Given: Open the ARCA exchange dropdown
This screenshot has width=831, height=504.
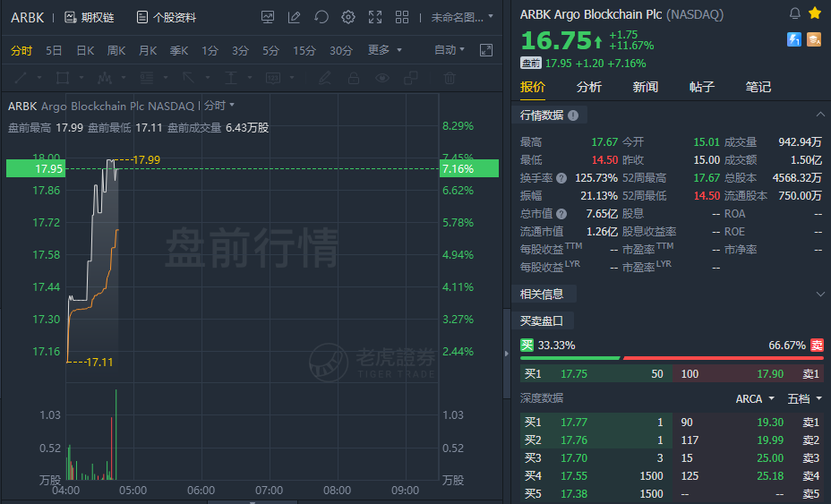Looking at the screenshot, I should click(755, 398).
